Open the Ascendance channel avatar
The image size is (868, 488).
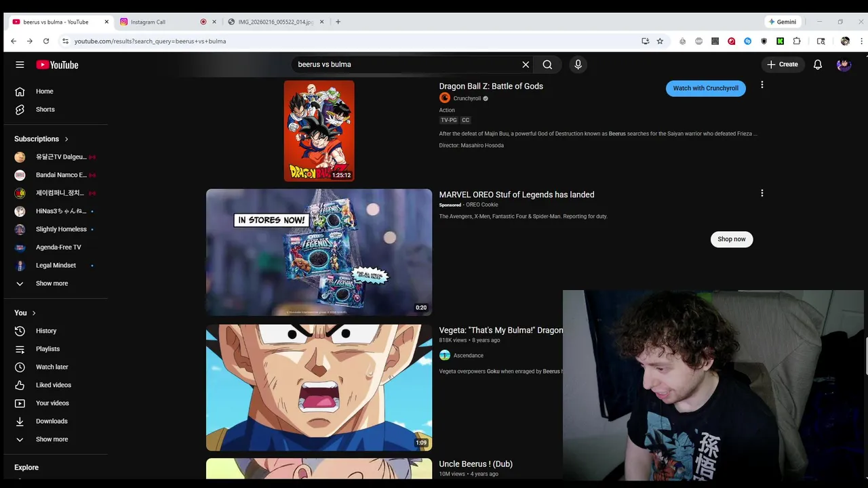click(x=445, y=355)
